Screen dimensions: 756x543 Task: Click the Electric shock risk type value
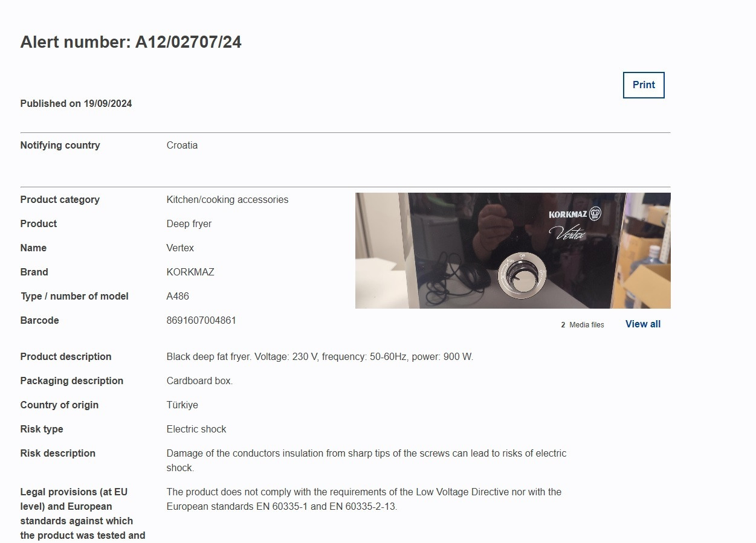tap(196, 429)
